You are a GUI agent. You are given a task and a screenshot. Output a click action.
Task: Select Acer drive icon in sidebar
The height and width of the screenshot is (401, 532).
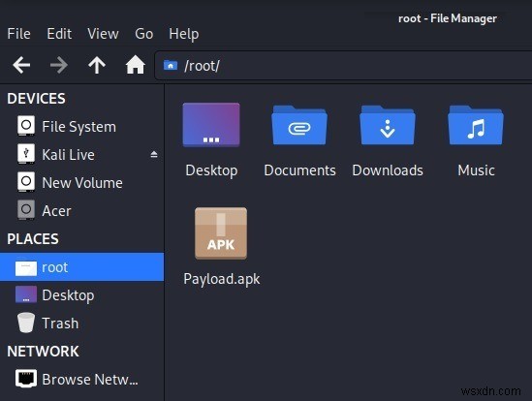[26, 209]
